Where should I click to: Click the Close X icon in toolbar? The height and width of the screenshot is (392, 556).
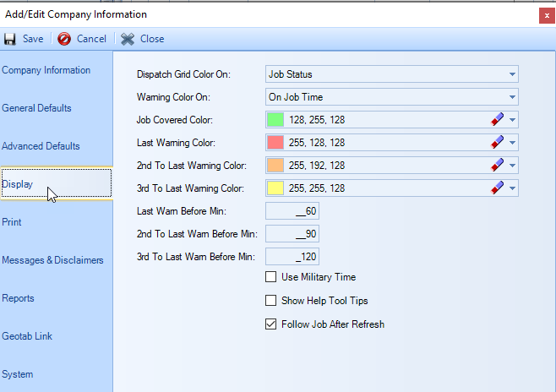[x=128, y=39]
